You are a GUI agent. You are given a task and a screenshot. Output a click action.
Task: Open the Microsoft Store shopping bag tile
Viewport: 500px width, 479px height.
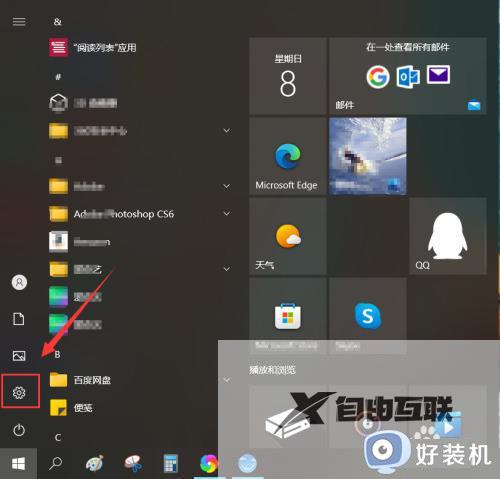[x=288, y=315]
